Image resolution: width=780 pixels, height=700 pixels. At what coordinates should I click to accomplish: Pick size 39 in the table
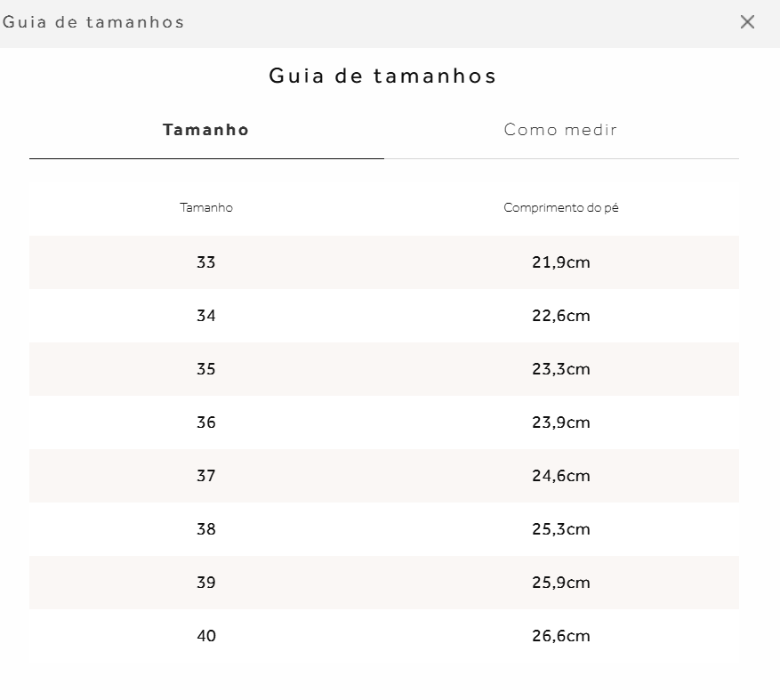[x=206, y=583]
